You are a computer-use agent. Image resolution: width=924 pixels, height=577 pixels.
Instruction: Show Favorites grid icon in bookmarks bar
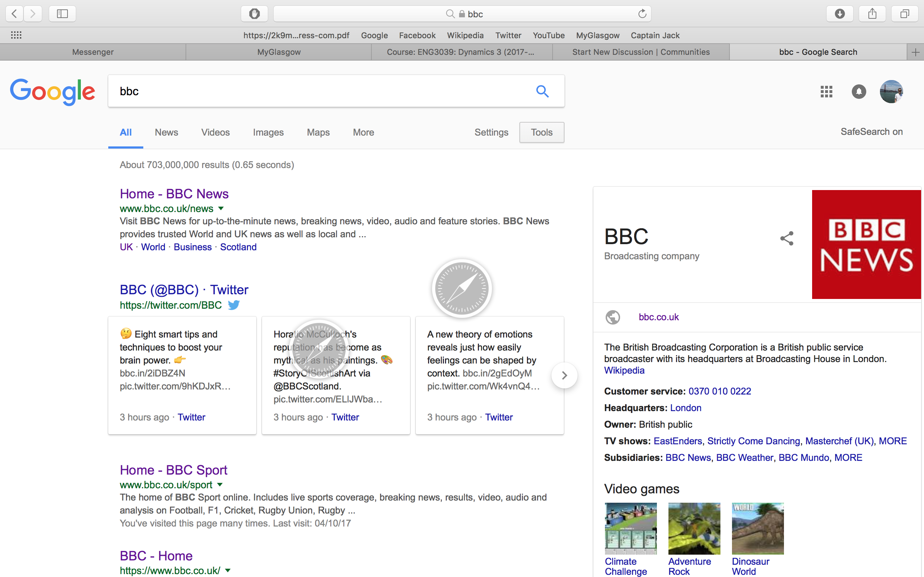[16, 35]
